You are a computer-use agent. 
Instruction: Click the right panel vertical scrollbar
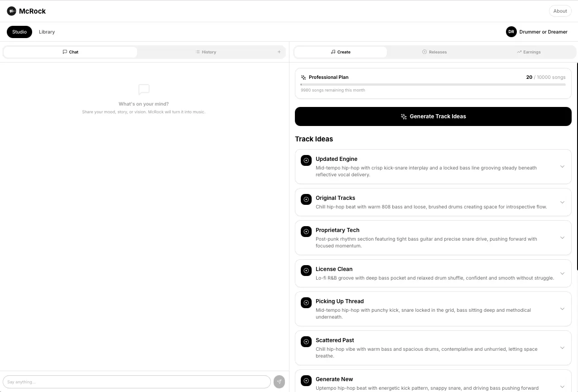[577, 167]
